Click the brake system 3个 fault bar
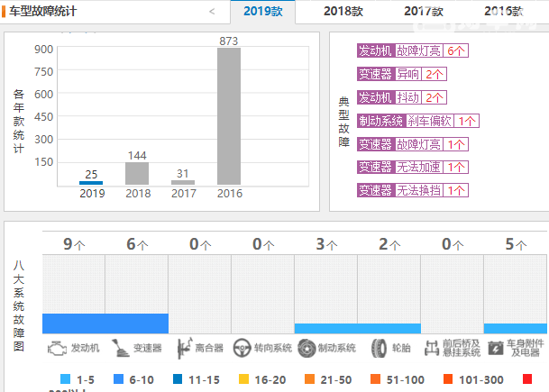This screenshot has height=392, width=549. point(326,328)
